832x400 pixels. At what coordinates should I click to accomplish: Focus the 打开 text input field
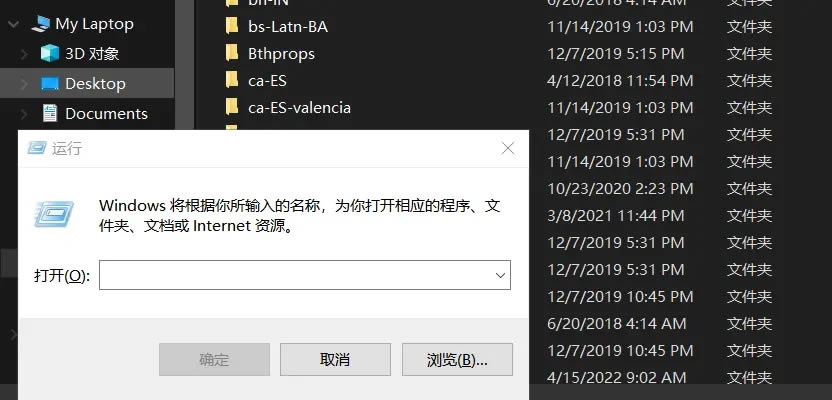295,275
